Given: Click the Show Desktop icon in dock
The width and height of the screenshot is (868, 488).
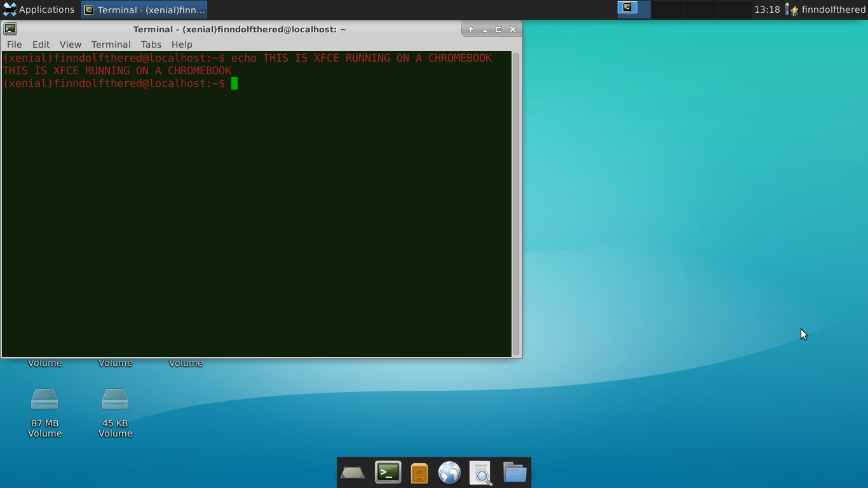Looking at the screenshot, I should (353, 472).
